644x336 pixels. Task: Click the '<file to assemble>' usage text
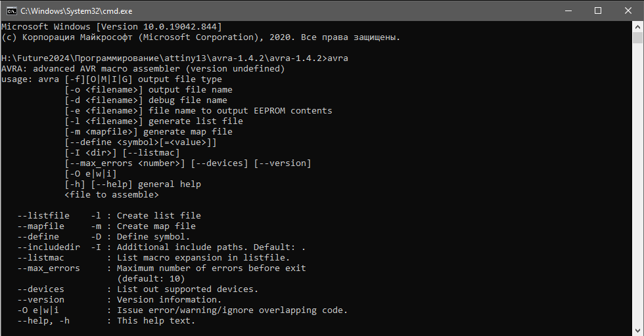coord(111,195)
